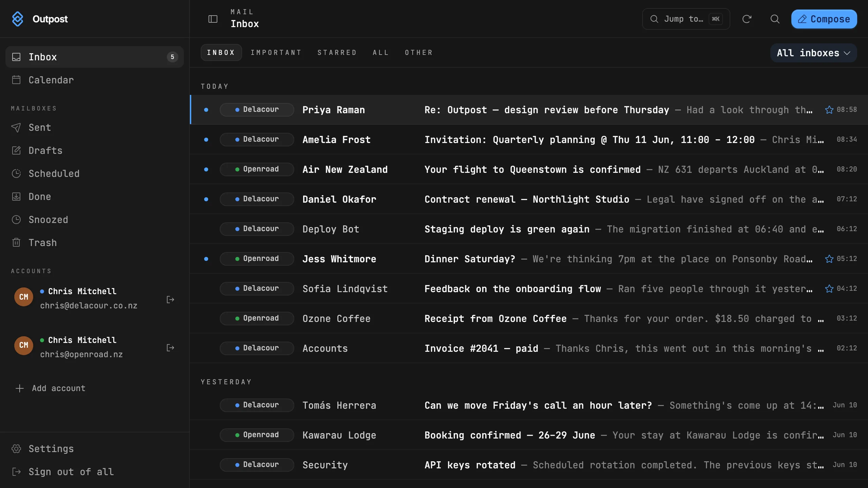Open search with the magnifier icon
Screen dimensions: 868x488
775,19
